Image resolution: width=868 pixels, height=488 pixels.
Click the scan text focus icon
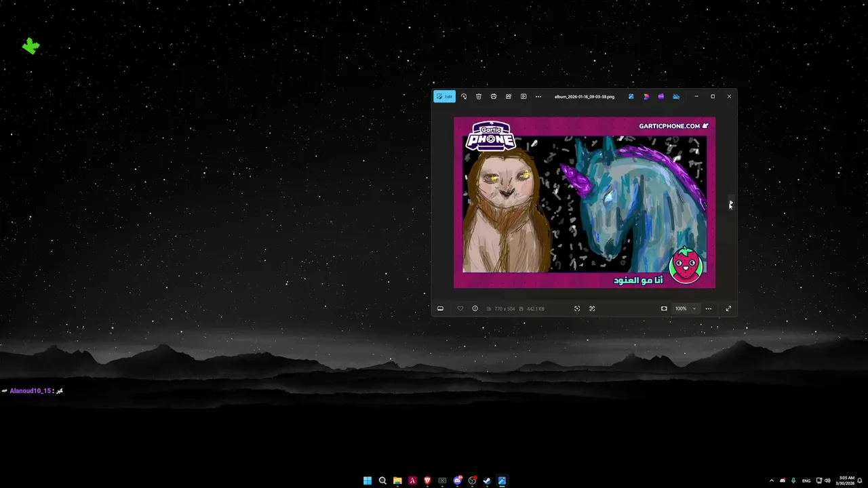(x=577, y=308)
